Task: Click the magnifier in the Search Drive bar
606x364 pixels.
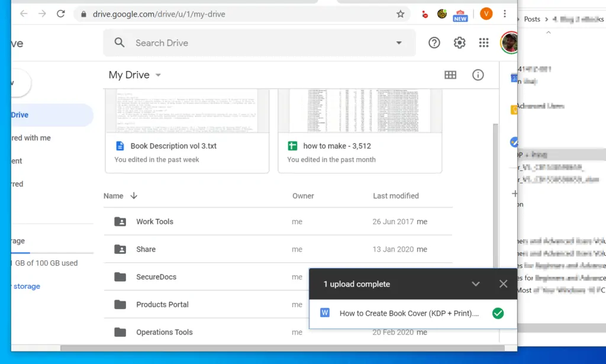Action: (x=119, y=43)
